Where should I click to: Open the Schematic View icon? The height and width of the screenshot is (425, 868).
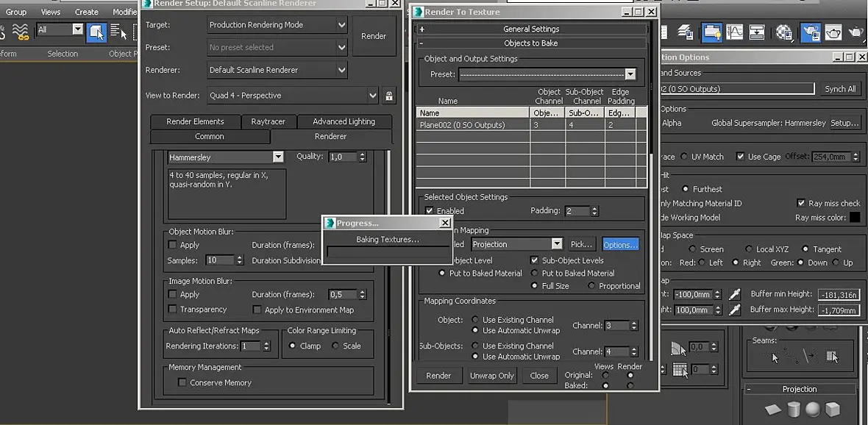tap(757, 32)
